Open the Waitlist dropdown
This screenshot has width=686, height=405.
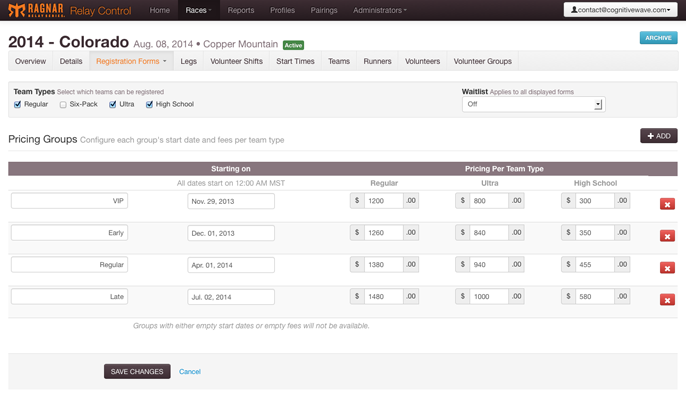click(x=533, y=105)
